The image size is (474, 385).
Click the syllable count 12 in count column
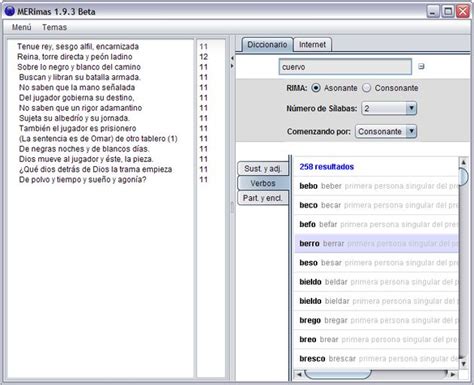[x=204, y=57]
